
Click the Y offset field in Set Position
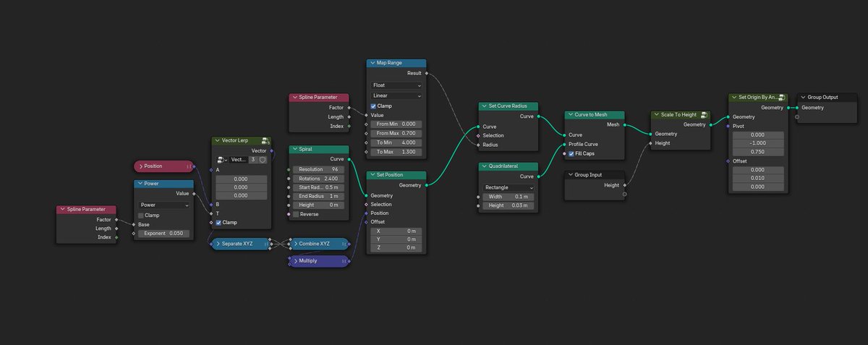(396, 239)
